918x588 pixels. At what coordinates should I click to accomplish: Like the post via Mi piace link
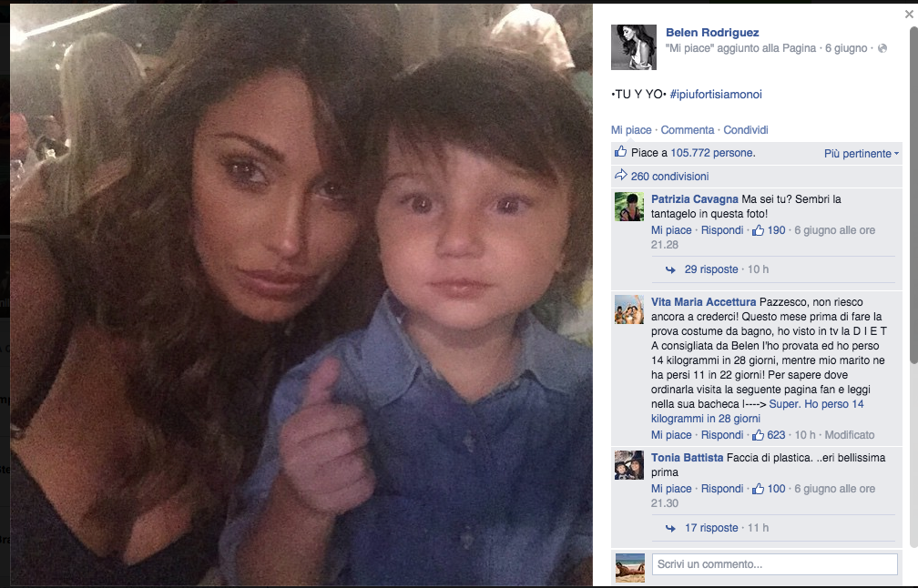631,130
